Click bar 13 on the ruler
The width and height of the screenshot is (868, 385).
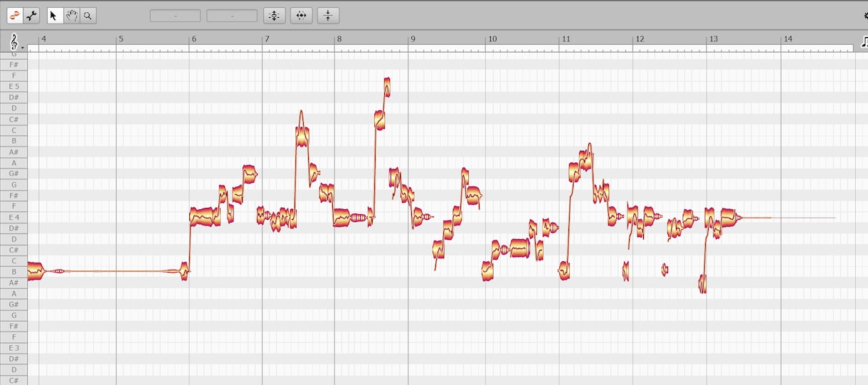pos(713,39)
